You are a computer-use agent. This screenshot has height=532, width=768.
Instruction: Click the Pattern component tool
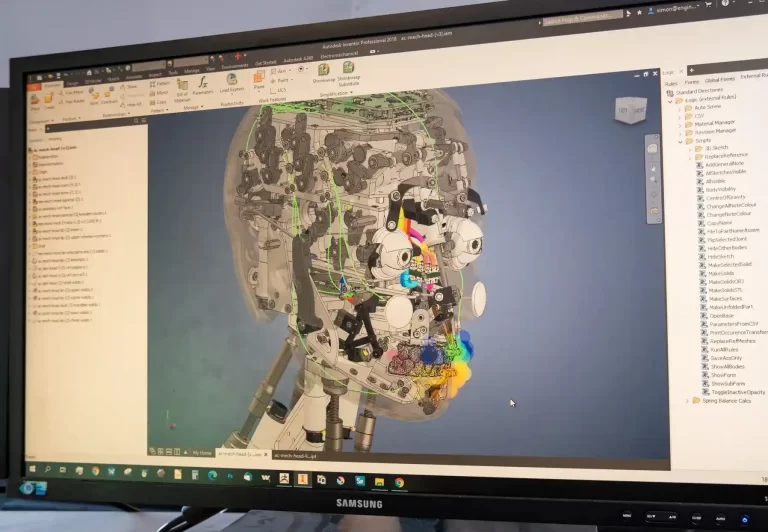(160, 84)
